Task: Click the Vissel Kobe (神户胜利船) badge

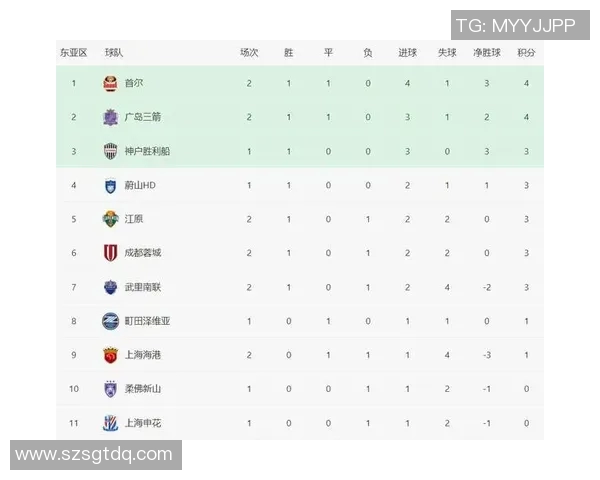Action: pos(110,152)
